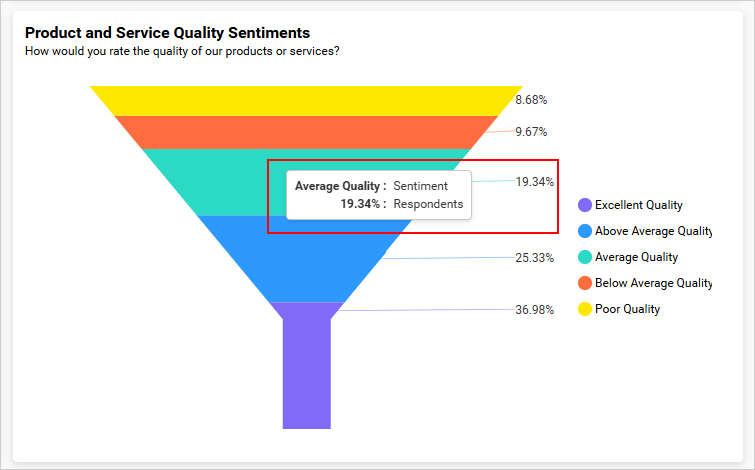Select the teal funnel segment

point(220,182)
